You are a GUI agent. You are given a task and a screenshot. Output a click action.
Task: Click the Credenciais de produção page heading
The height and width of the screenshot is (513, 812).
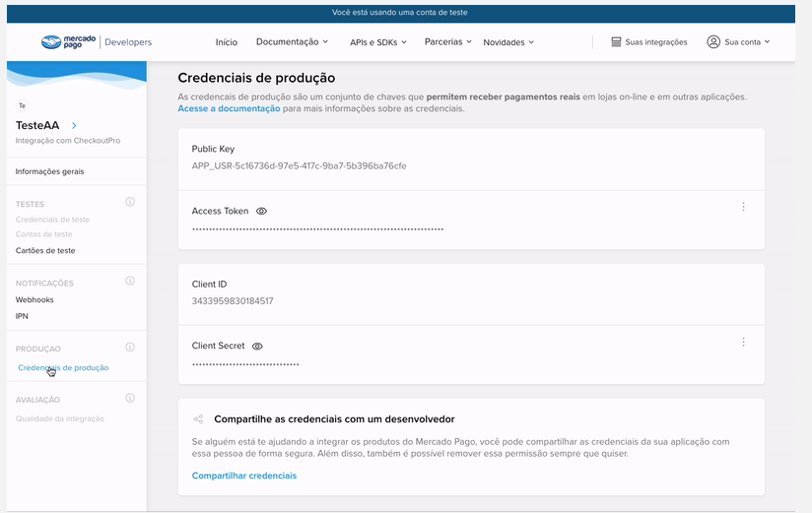click(256, 78)
